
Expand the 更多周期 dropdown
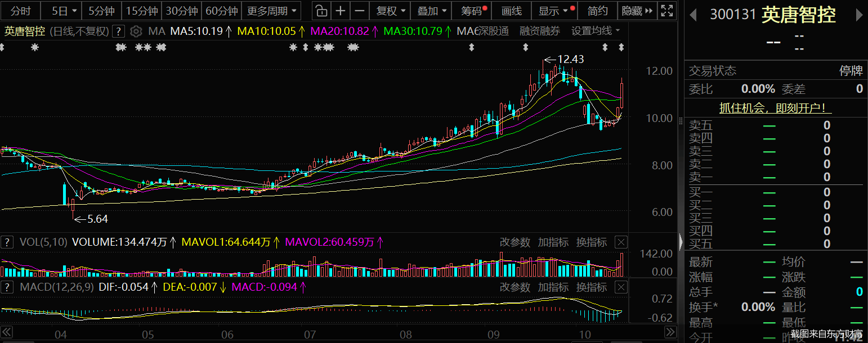272,11
